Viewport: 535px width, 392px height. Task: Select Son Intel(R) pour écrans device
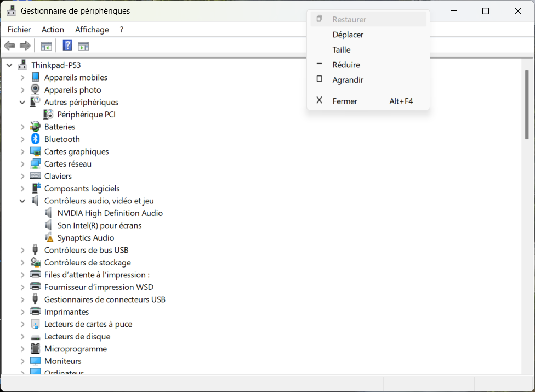point(99,225)
